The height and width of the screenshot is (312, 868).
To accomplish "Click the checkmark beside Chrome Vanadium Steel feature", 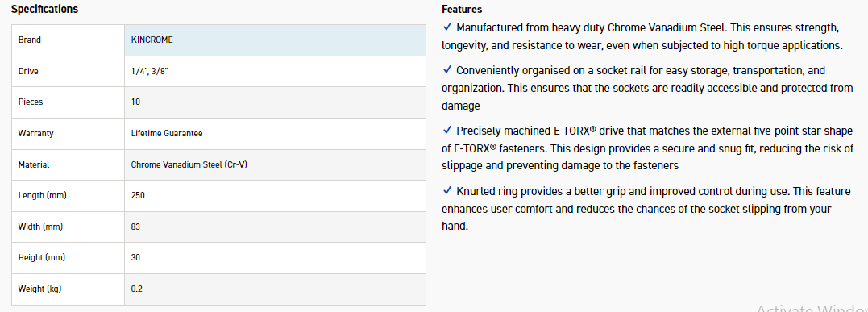I will pyautogui.click(x=447, y=27).
